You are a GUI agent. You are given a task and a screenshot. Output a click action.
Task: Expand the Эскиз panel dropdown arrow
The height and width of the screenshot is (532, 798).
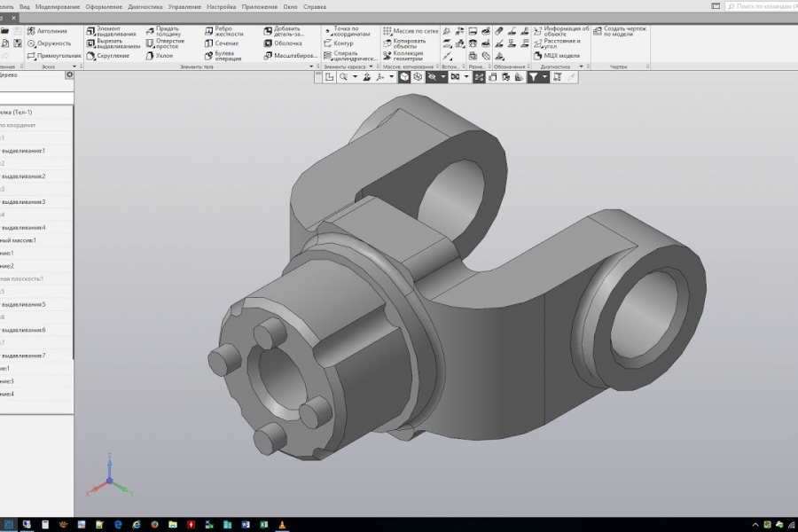(74, 66)
